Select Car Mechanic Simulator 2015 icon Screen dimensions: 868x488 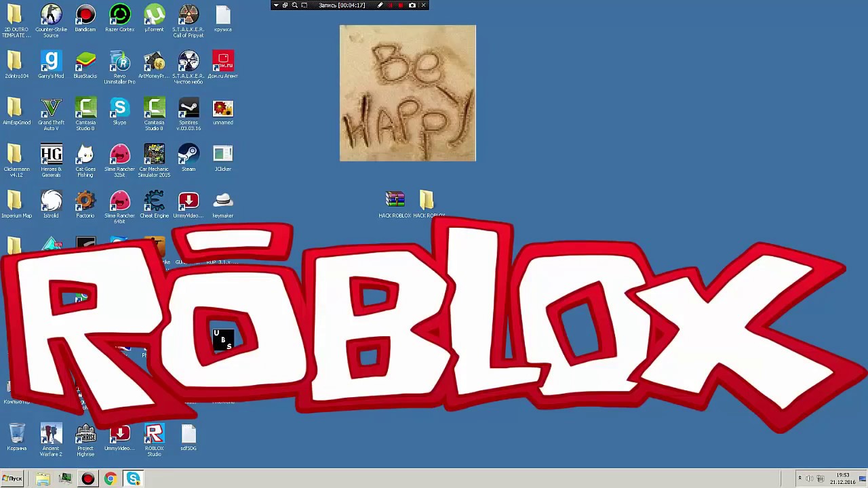coord(155,161)
